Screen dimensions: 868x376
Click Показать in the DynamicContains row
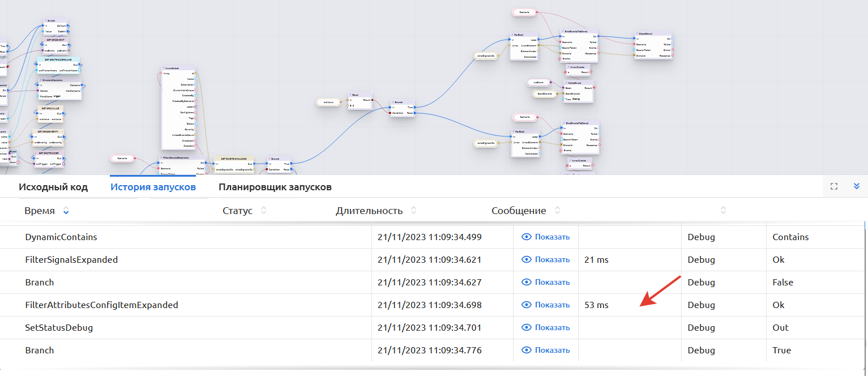tap(552, 237)
